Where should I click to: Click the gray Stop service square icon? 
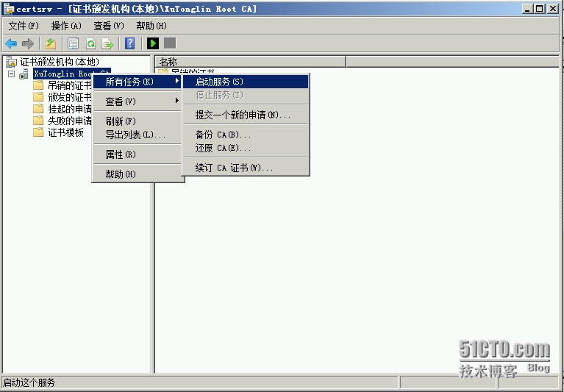170,43
